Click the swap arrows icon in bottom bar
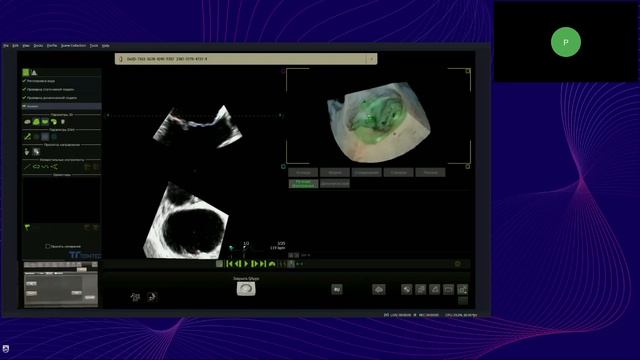640x360 pixels. tap(420, 290)
